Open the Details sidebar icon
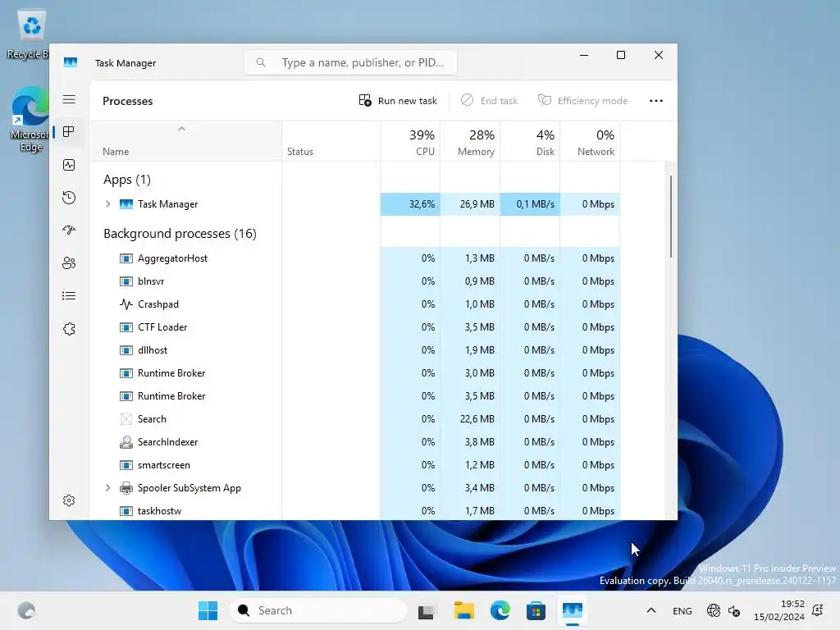 point(69,295)
